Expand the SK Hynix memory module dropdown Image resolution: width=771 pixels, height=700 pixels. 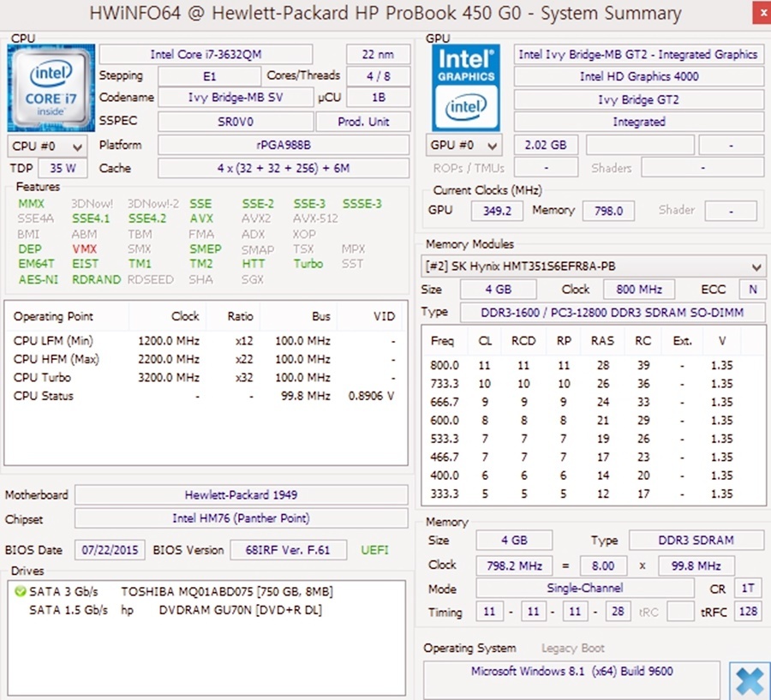[594, 266]
